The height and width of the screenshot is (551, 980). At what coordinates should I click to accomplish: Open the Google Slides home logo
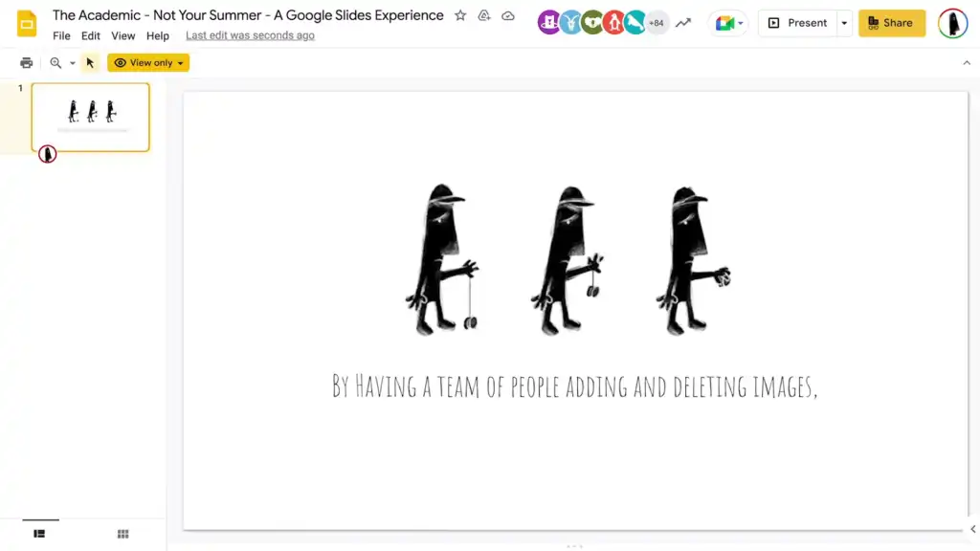(26, 24)
